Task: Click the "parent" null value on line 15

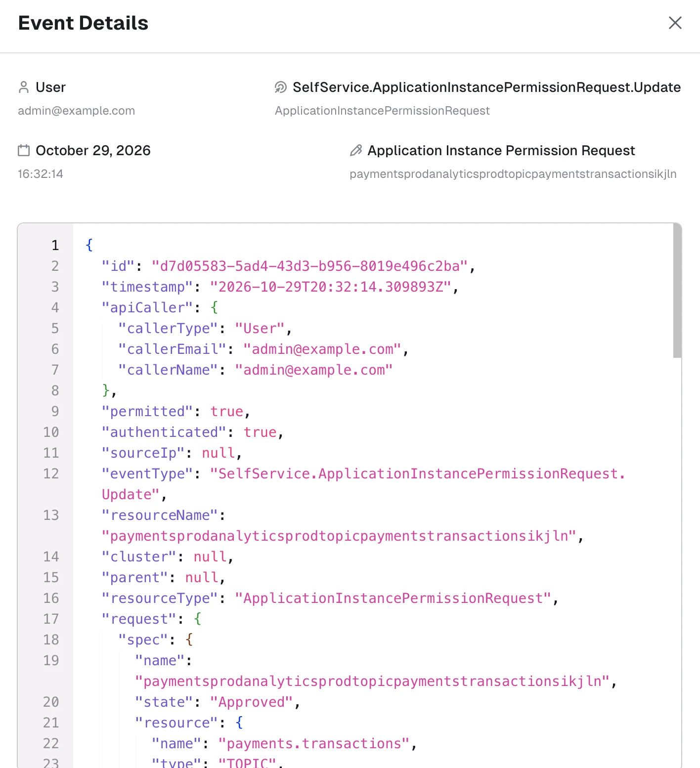Action: click(202, 578)
